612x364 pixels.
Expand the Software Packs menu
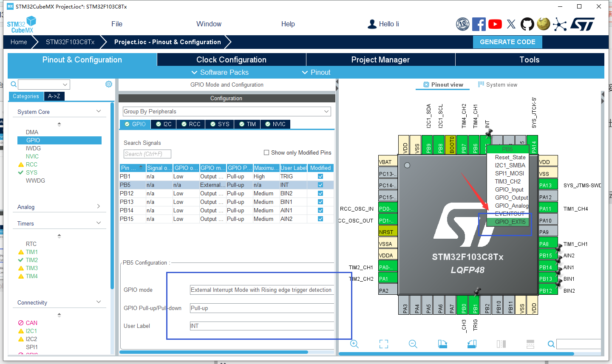click(x=220, y=72)
